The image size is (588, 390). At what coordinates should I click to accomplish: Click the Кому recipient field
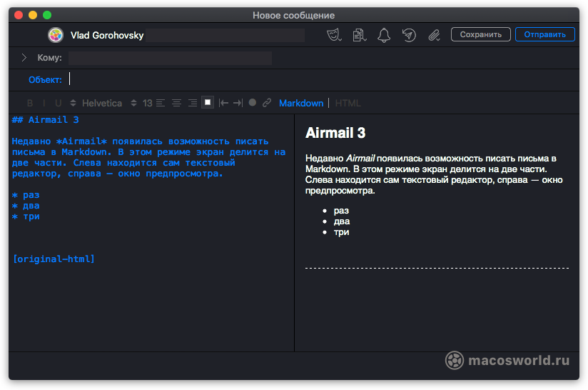(170, 58)
